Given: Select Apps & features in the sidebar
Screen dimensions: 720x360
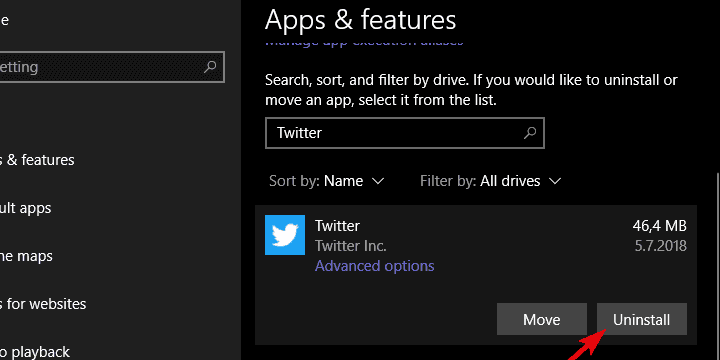Looking at the screenshot, I should coord(37,160).
